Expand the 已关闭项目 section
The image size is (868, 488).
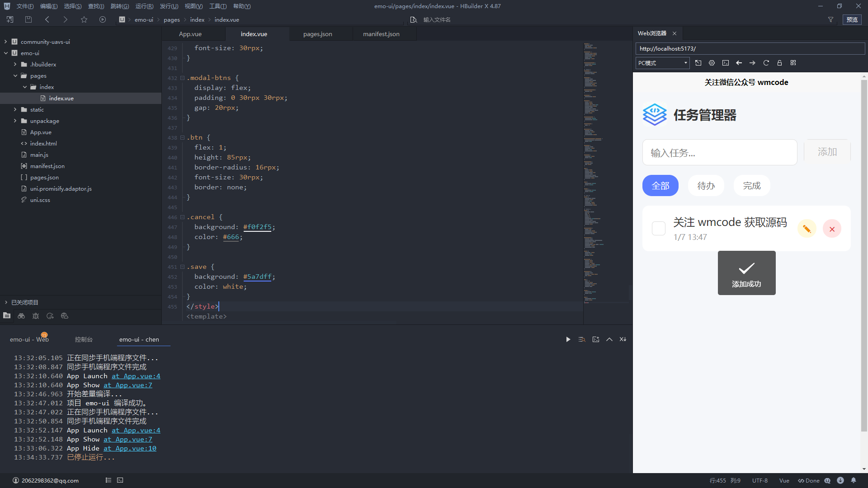6,302
